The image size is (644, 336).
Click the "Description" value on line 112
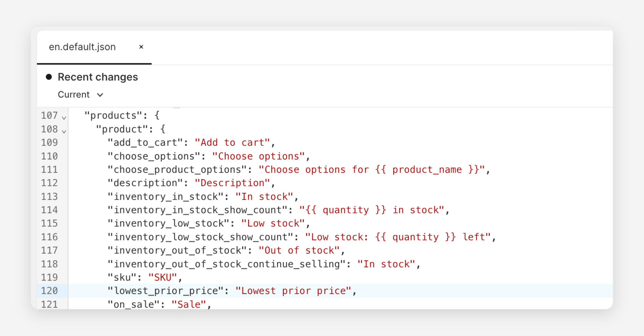[232, 183]
